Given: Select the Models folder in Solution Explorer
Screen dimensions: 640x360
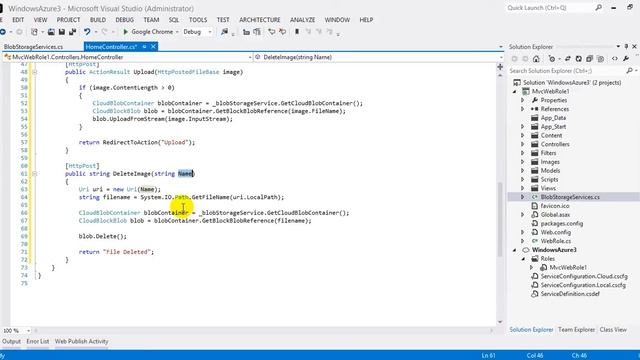Looking at the screenshot, I should (550, 171).
